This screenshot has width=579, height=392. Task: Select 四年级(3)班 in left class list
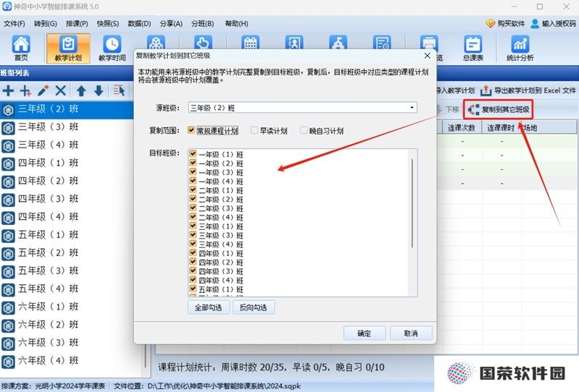point(67,199)
